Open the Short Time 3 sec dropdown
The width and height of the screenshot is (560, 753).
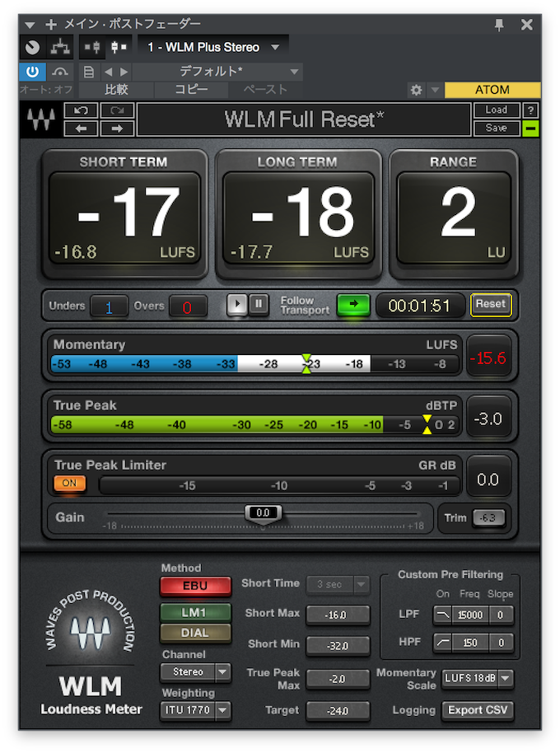tap(338, 584)
